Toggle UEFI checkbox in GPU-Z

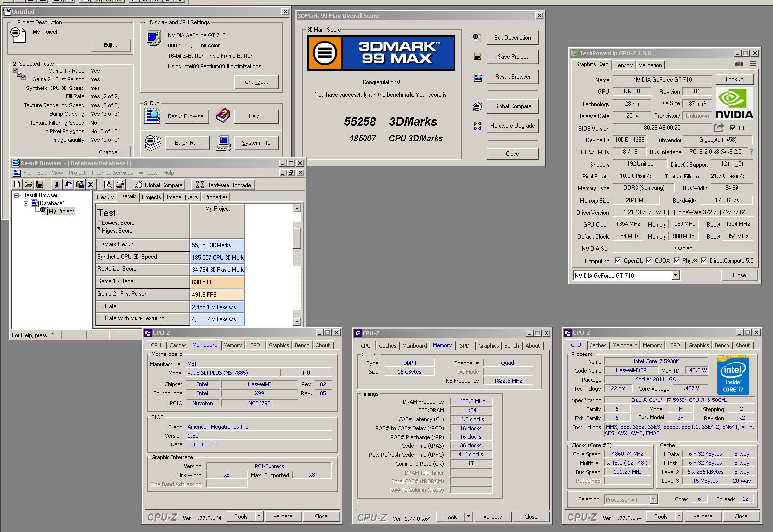(x=732, y=128)
